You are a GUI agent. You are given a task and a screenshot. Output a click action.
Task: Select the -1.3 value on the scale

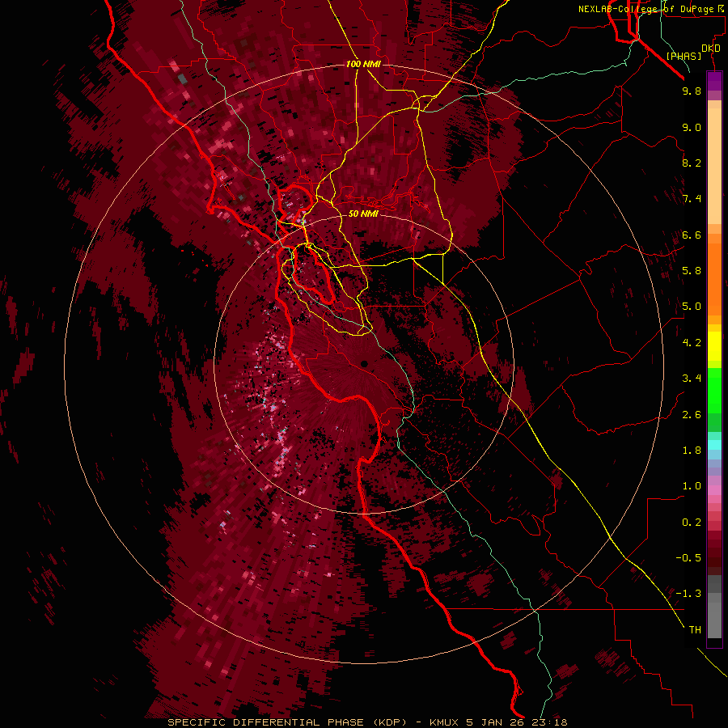click(688, 594)
